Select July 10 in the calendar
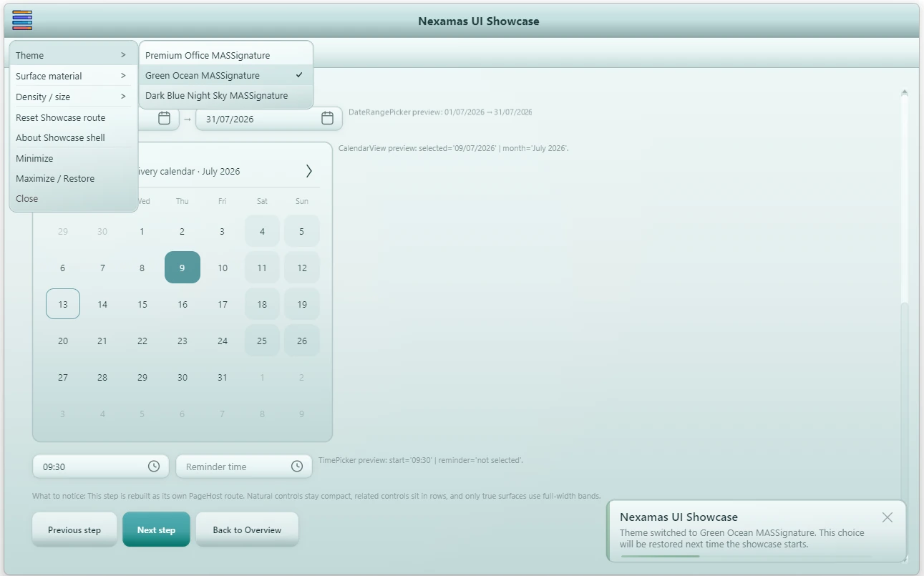924x576 pixels. [223, 268]
